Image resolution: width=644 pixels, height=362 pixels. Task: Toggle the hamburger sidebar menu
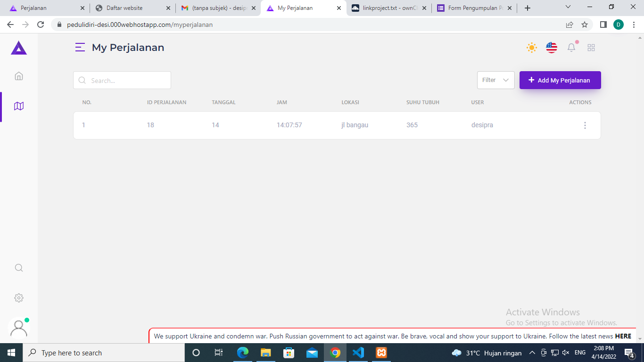pyautogui.click(x=80, y=48)
